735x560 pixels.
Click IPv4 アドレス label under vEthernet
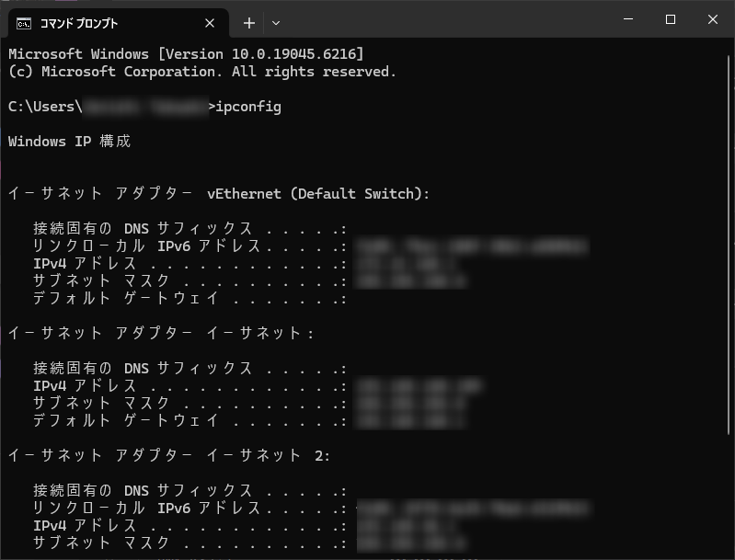85,263
